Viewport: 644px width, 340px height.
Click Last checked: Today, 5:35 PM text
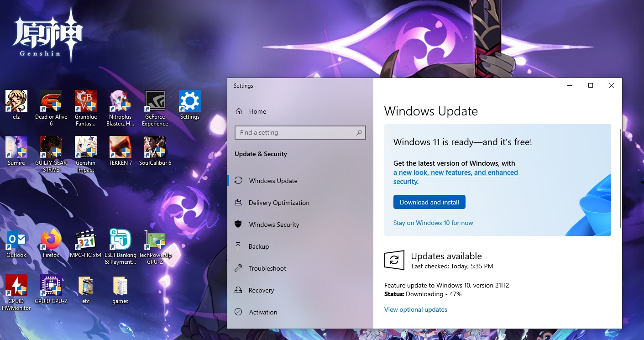452,266
